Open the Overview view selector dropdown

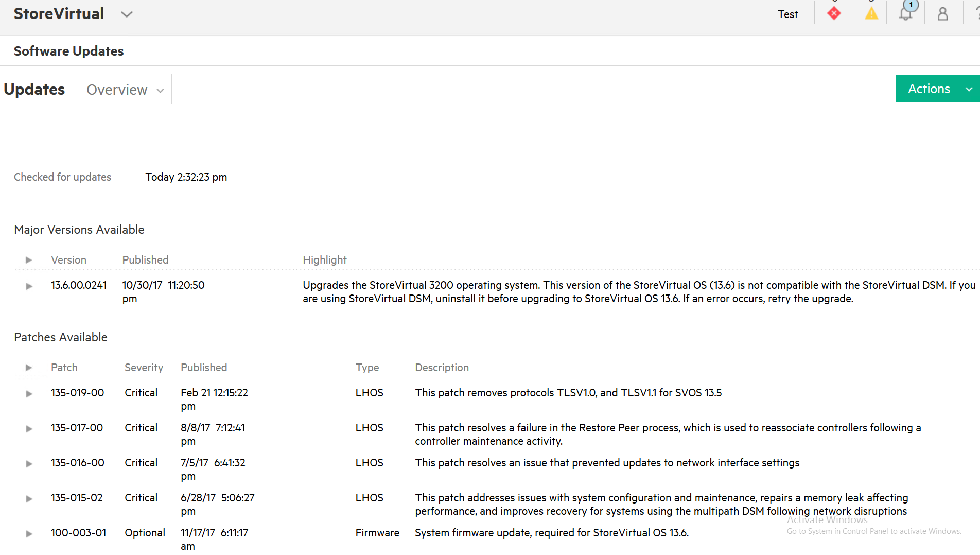coord(125,90)
